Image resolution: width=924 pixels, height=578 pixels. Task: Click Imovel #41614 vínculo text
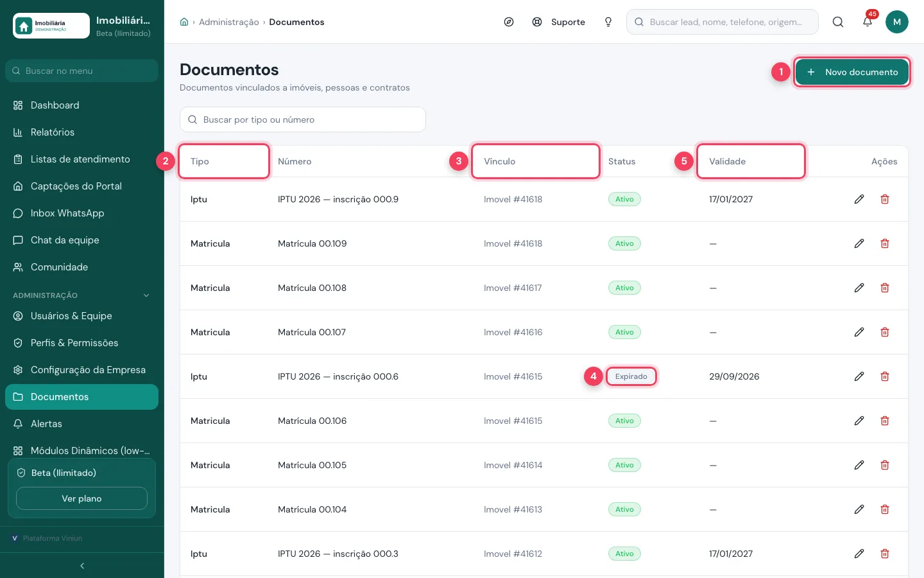point(513,465)
